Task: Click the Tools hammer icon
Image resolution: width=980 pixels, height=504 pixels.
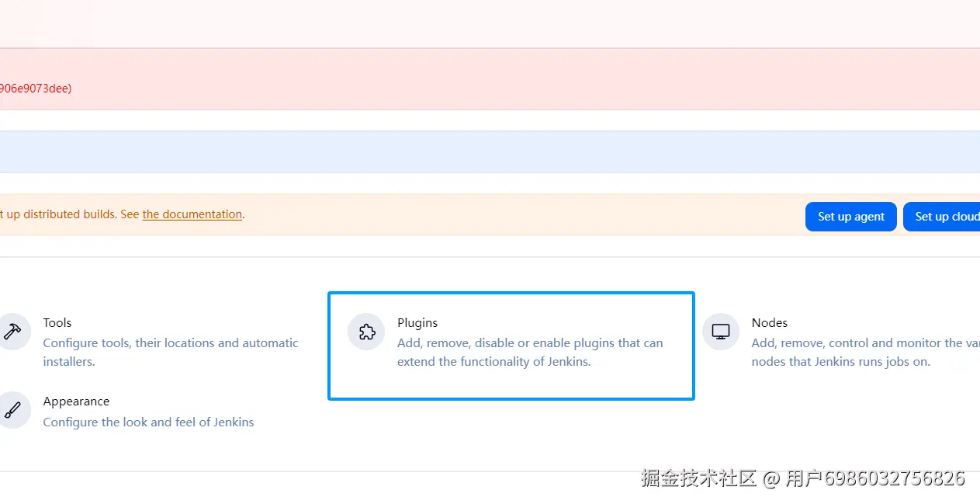Action: coord(12,332)
